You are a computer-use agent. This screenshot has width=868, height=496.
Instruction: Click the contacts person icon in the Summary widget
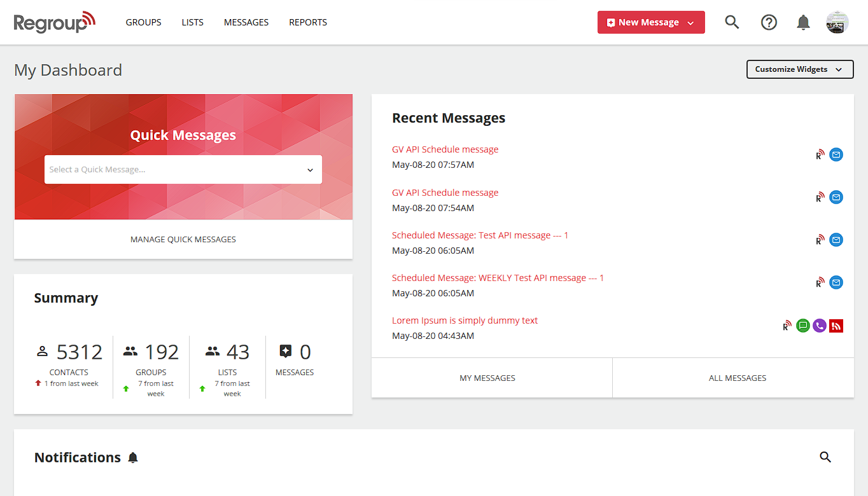(43, 350)
